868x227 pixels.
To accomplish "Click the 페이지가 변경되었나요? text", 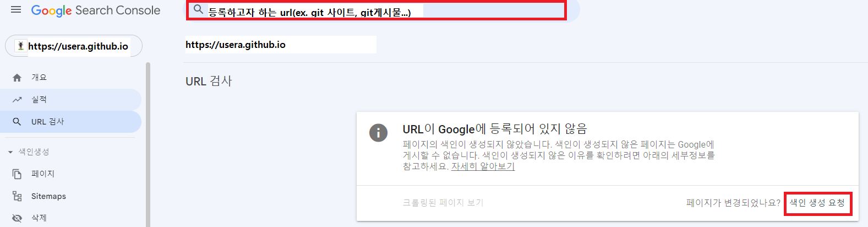I will point(733,203).
